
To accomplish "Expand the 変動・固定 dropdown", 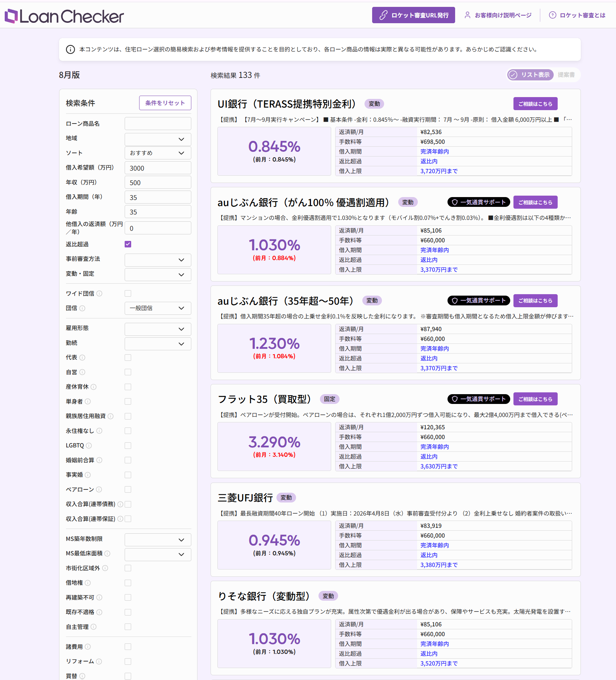I will click(x=158, y=275).
